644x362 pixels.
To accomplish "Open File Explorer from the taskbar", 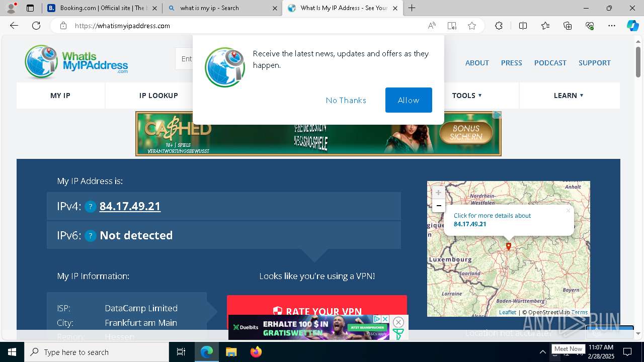I will pyautogui.click(x=231, y=352).
